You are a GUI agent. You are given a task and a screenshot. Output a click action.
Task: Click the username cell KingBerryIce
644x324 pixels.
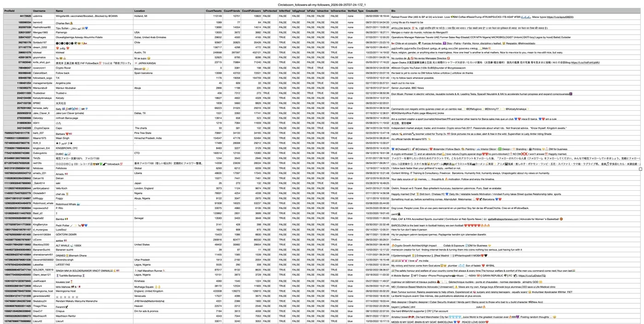pos(40,225)
